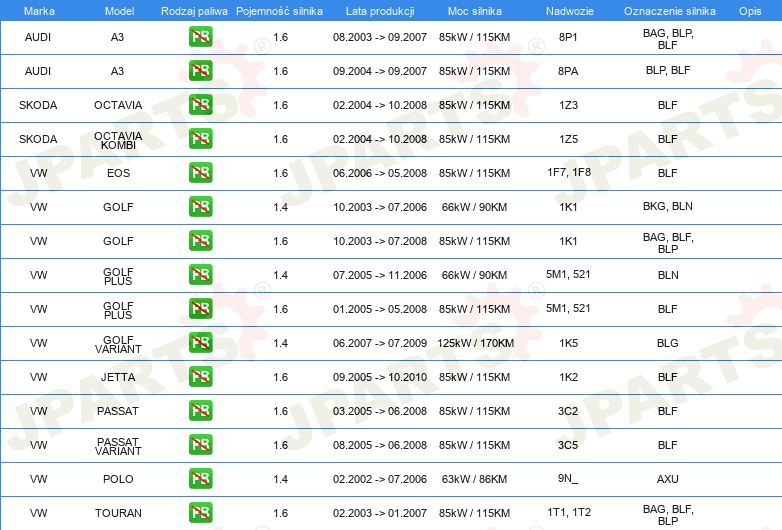Select the TOURAN model cell
782x530 pixels.
[118, 513]
